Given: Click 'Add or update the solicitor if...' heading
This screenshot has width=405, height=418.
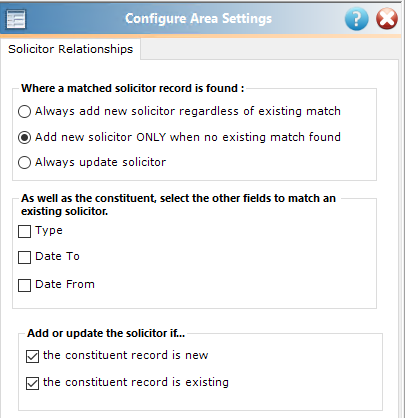Looking at the screenshot, I should (x=106, y=333).
